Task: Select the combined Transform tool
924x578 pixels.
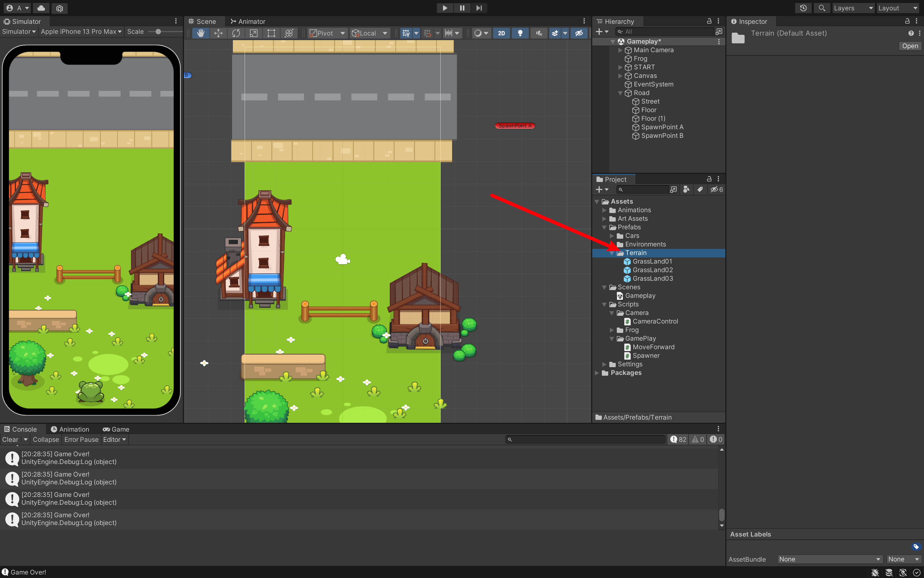Action: (x=289, y=33)
